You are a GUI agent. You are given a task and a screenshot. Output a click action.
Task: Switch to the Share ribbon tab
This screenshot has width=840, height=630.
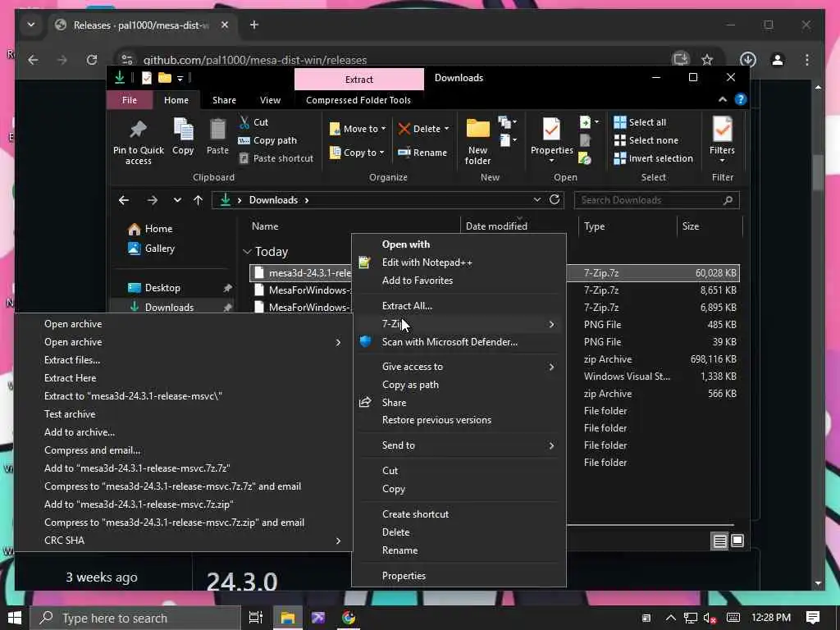tap(224, 100)
